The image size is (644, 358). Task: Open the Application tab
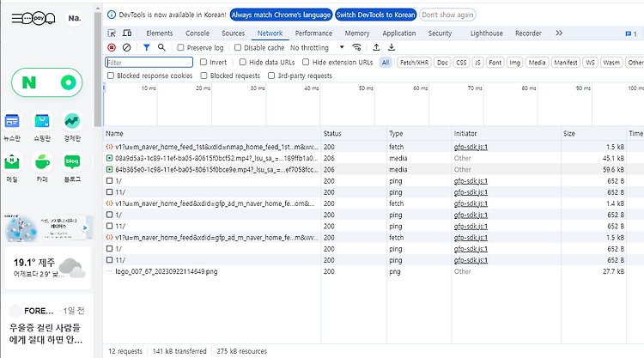pyautogui.click(x=398, y=33)
